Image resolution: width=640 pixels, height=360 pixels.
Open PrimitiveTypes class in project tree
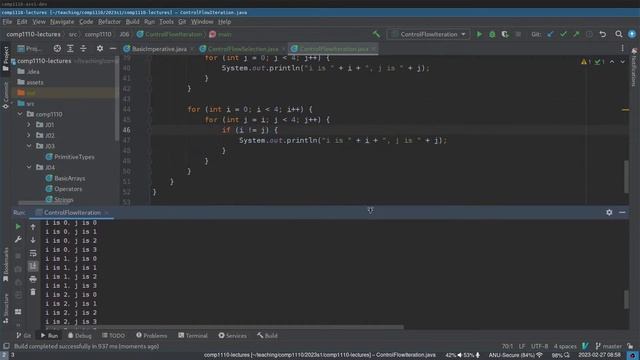coord(70,157)
